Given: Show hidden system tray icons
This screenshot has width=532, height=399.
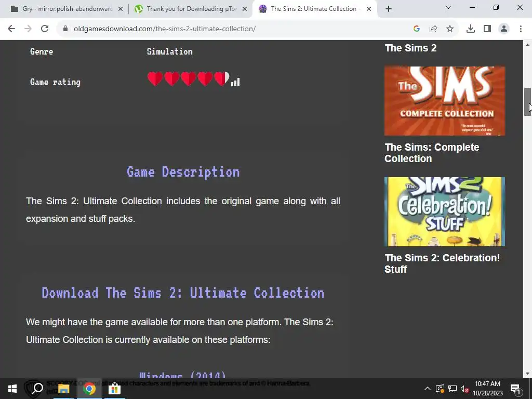Looking at the screenshot, I should pos(428,389).
